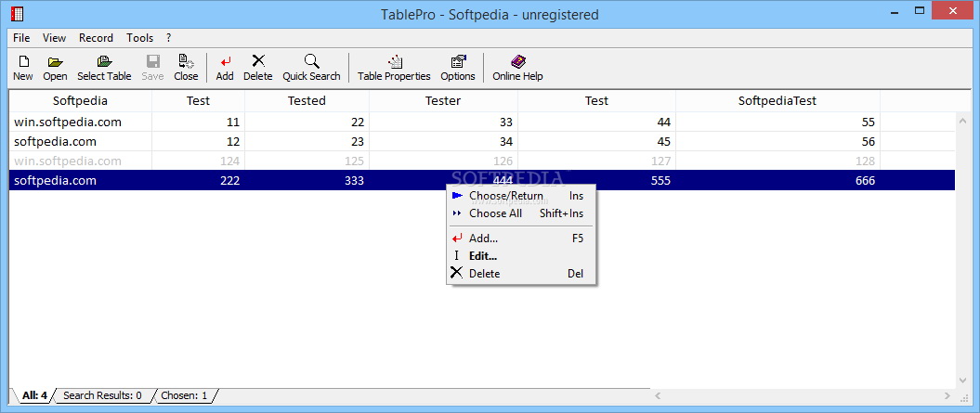Screen dimensions: 980x413
Task: Select the greyed cell with value 128
Action: click(777, 161)
